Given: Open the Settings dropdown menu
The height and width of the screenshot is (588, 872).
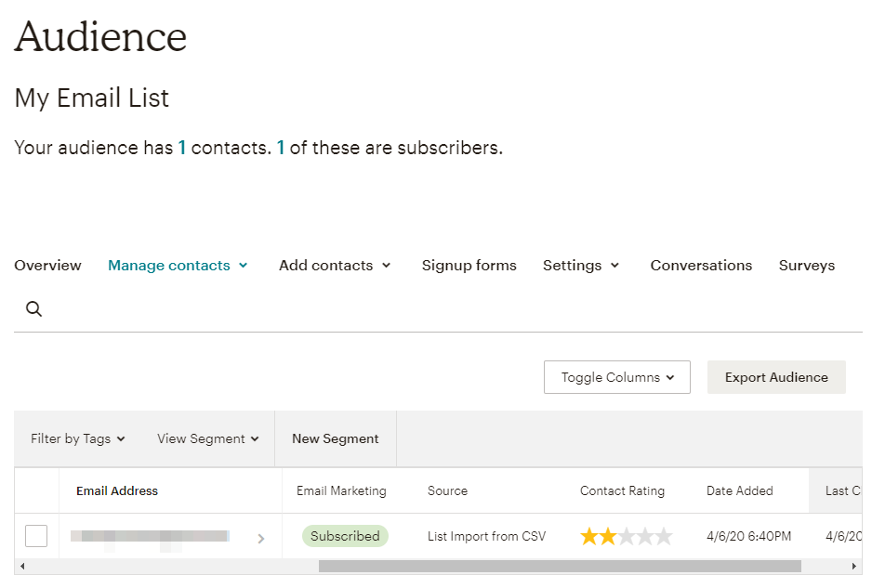Looking at the screenshot, I should point(580,265).
